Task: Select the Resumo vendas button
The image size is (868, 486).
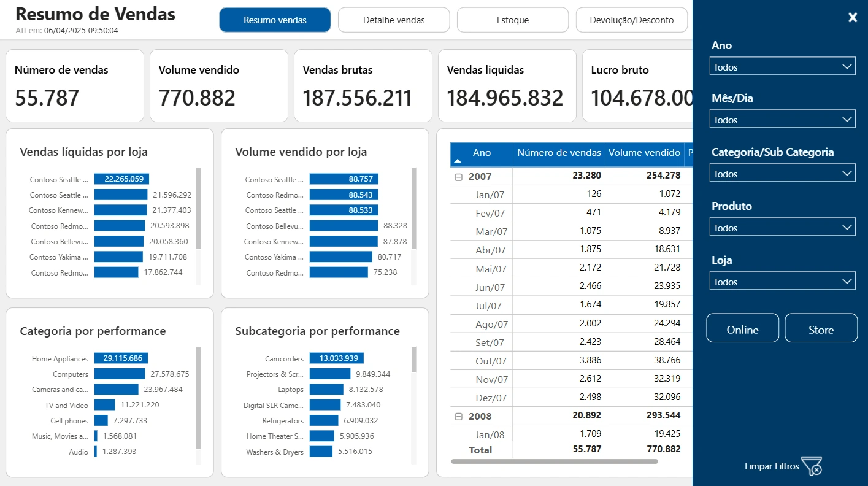Action: pos(275,20)
